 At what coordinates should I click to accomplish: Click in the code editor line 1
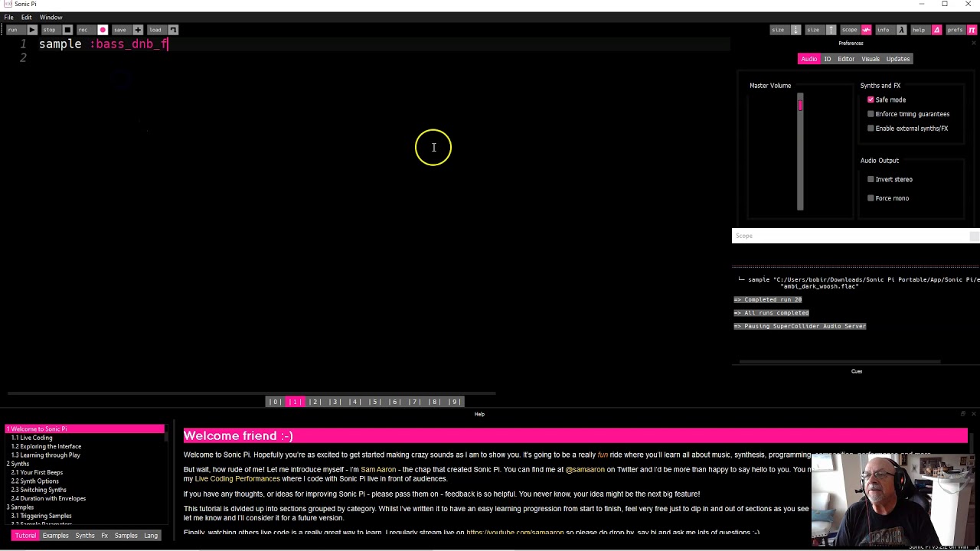[383, 44]
